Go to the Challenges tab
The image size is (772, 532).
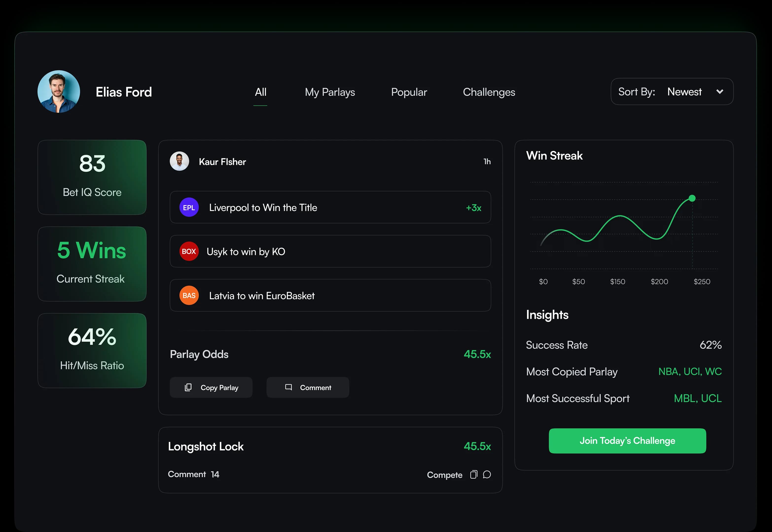click(x=489, y=92)
